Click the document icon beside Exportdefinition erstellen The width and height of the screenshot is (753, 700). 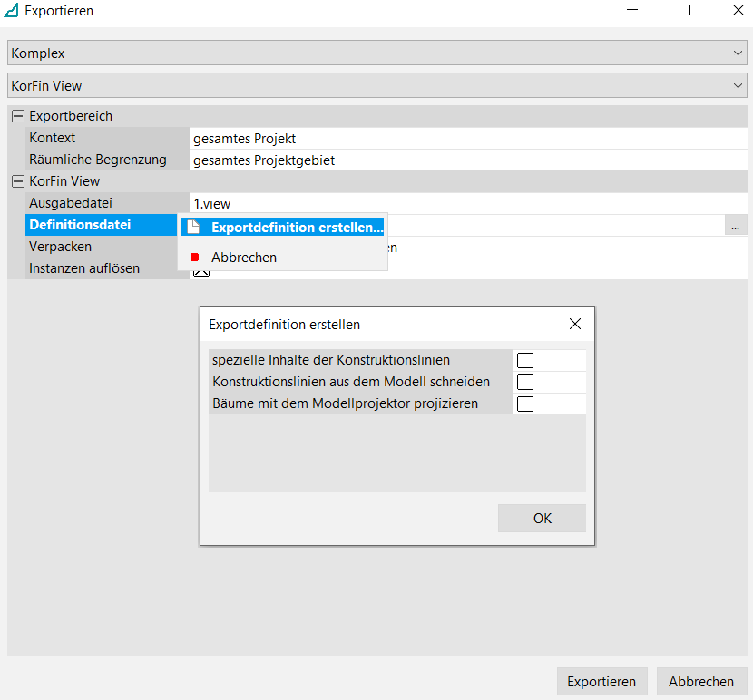tap(192, 228)
